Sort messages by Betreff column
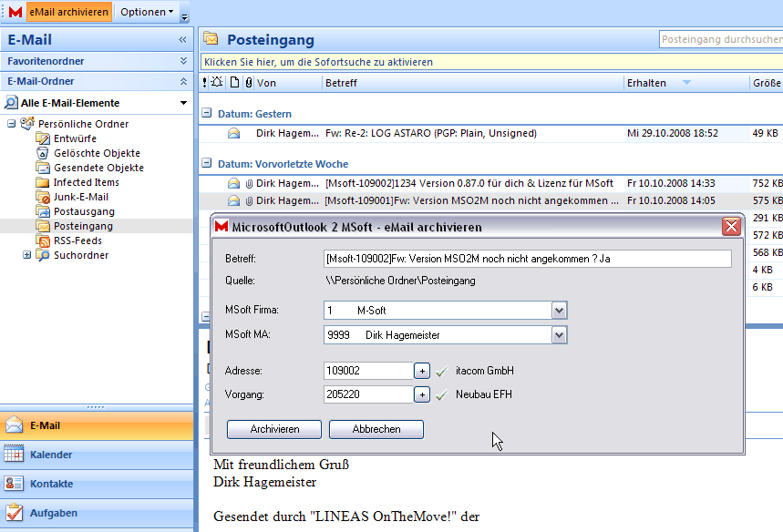Viewport: 783px width, 532px height. pos(473,83)
